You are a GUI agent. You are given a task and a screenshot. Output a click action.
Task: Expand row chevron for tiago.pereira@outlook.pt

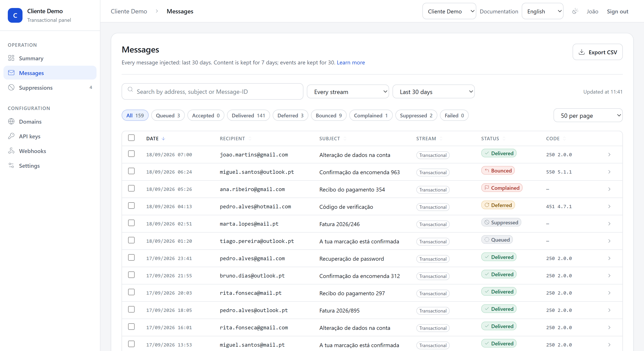(610, 241)
